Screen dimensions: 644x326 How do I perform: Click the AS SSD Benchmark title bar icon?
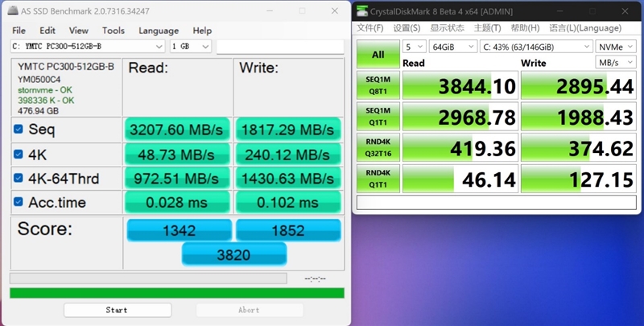tap(13, 10)
